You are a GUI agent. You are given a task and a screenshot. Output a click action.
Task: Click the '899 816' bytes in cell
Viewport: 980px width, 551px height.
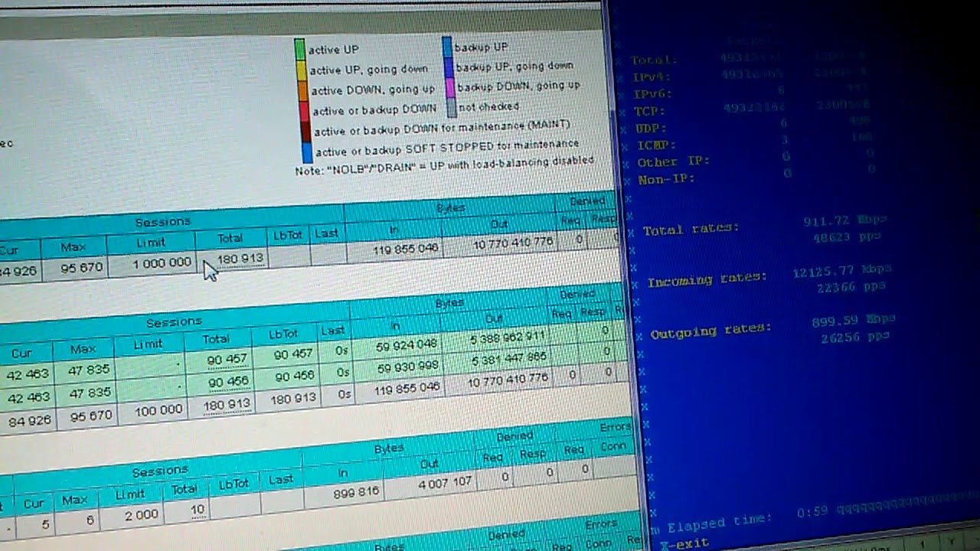(x=356, y=494)
